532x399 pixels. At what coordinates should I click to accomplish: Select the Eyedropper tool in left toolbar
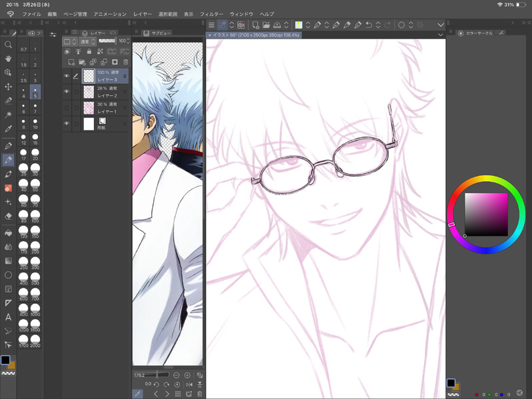click(8, 129)
